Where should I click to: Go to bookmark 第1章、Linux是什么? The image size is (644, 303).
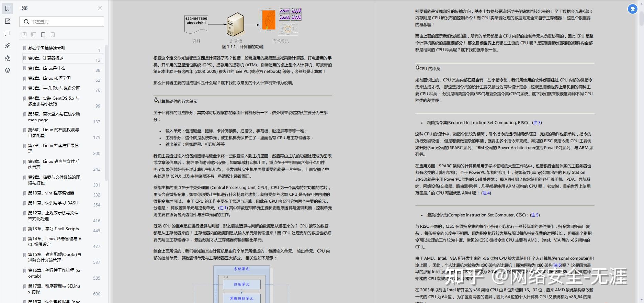click(47, 68)
